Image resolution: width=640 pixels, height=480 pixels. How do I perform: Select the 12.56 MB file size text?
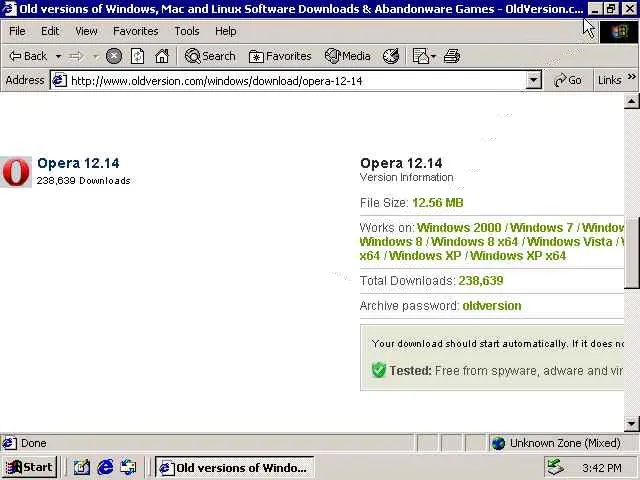tap(438, 203)
